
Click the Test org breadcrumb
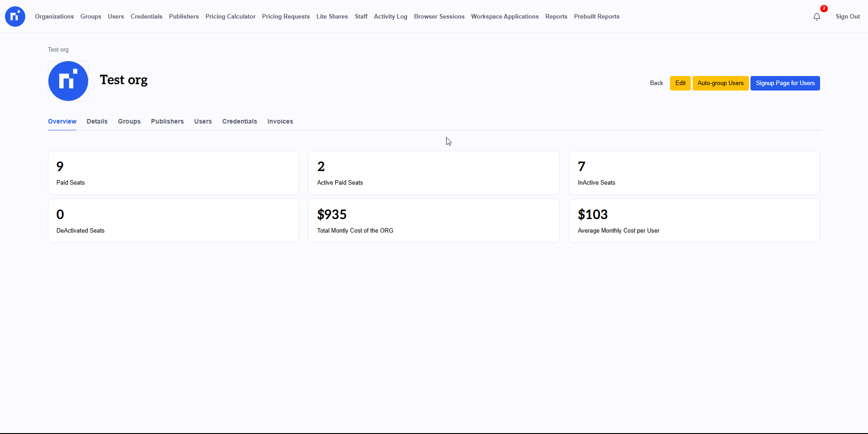click(58, 50)
